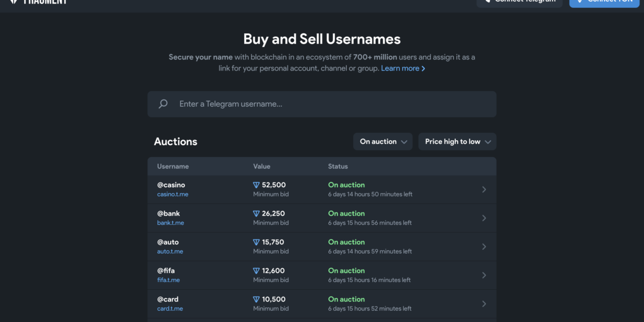Open the auto.t.me link
Viewport: 644px width, 322px height.
click(x=170, y=251)
